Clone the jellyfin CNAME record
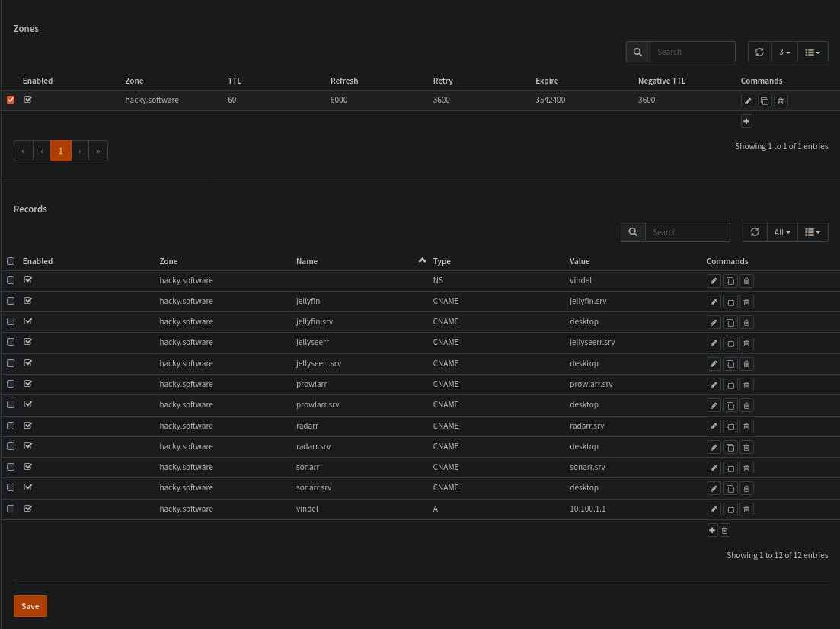This screenshot has height=629, width=840. tap(730, 302)
